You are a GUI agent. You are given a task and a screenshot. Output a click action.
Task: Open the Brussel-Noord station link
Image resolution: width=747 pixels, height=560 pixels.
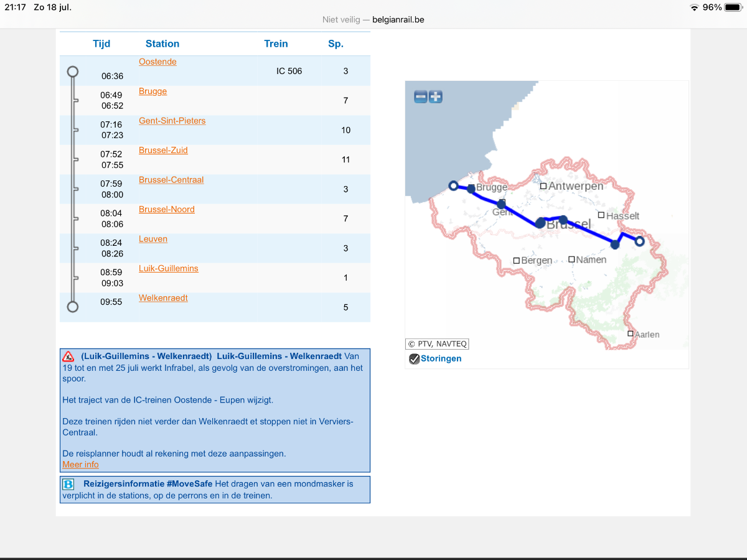(166, 210)
